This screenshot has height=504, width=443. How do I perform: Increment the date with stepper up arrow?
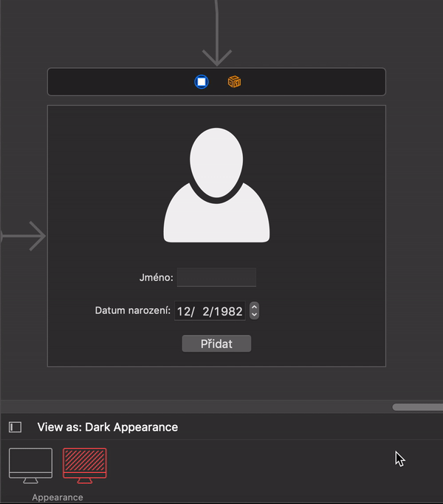tap(254, 307)
